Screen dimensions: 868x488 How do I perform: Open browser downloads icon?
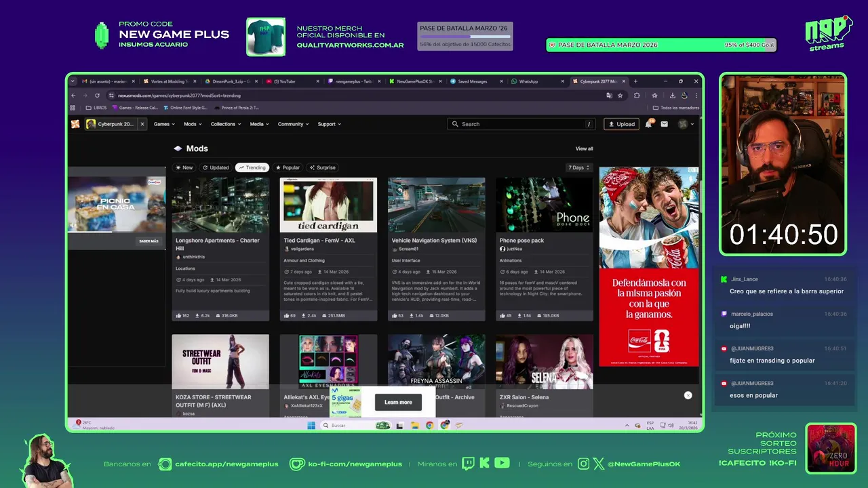click(672, 96)
